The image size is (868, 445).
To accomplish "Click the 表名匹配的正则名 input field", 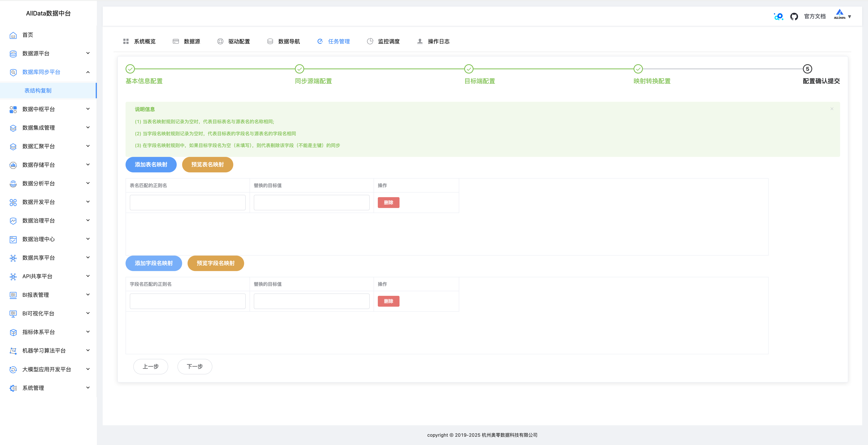I will click(x=187, y=203).
